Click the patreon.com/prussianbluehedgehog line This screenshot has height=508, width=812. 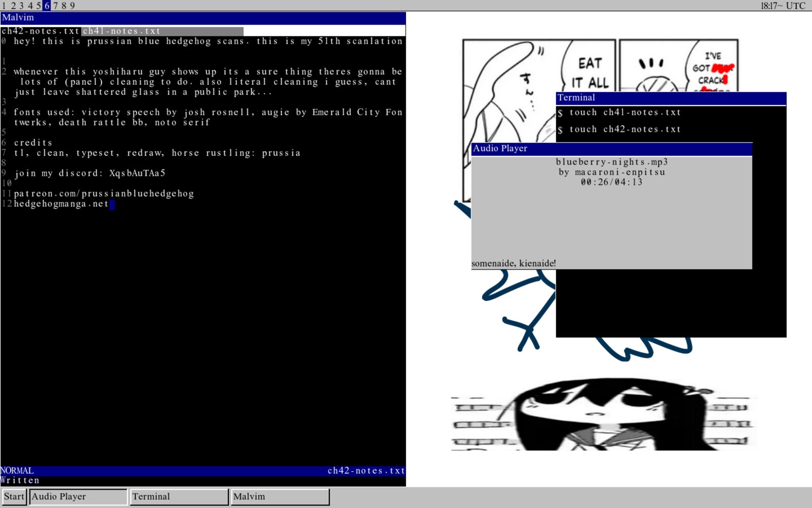[104, 194]
